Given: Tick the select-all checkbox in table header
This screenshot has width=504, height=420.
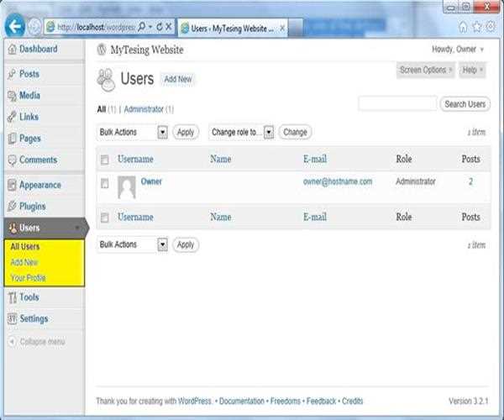Looking at the screenshot, I should click(105, 160).
